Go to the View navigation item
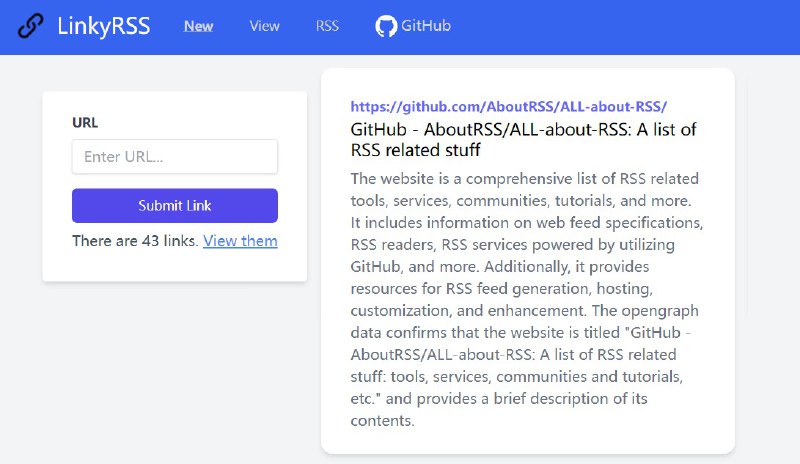This screenshot has width=800, height=464. (x=264, y=26)
